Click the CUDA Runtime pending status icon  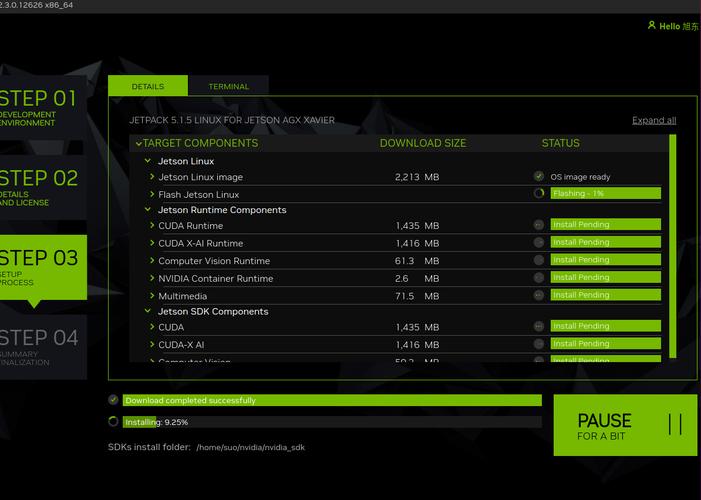[x=539, y=225]
